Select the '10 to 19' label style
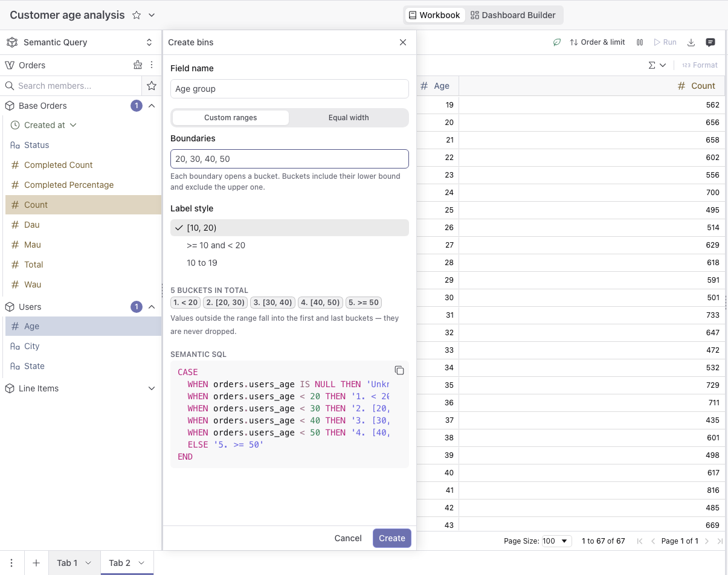 pyautogui.click(x=289, y=263)
